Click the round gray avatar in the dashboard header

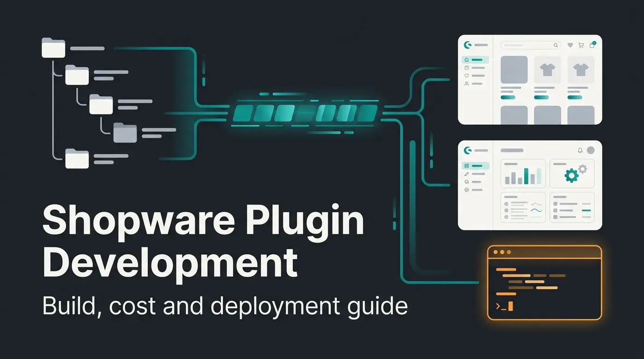(x=591, y=151)
